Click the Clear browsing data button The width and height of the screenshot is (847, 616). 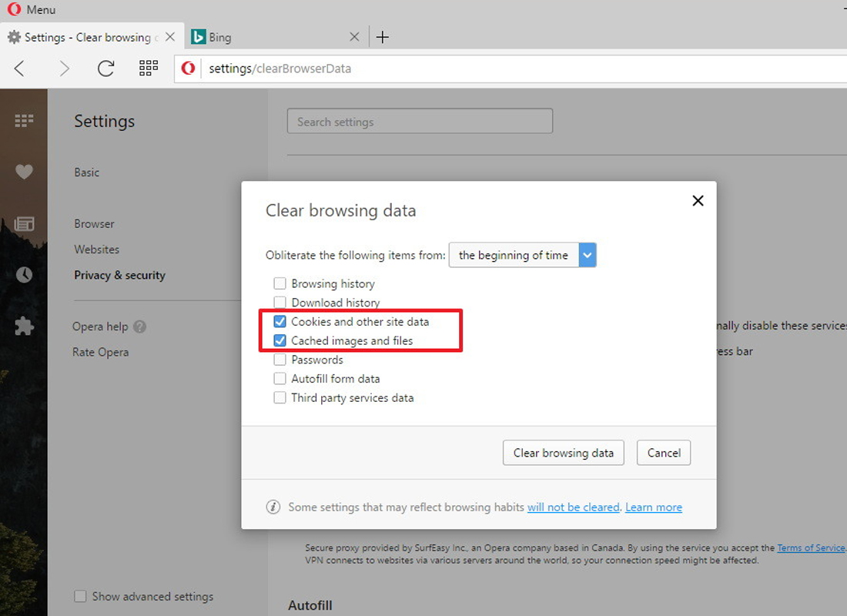(x=564, y=453)
